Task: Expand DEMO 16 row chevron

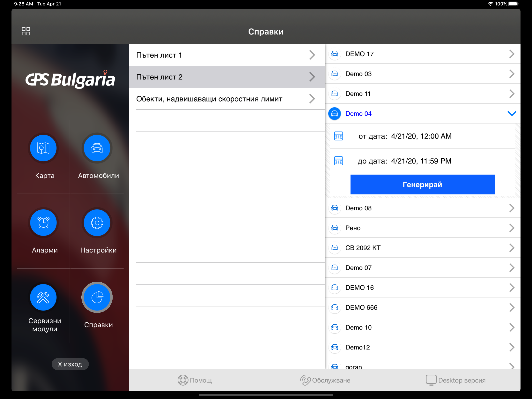Action: [512, 287]
